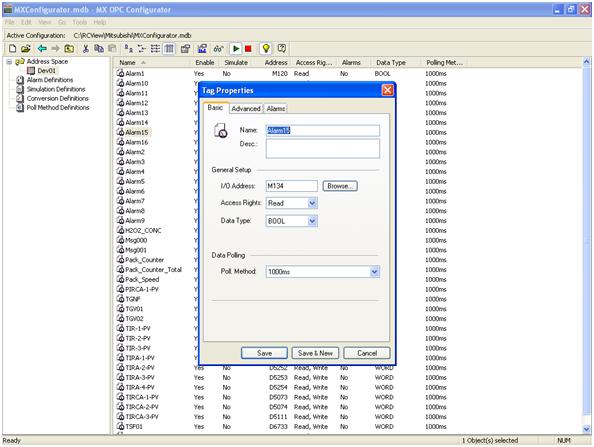Open the Properties toolbar icon
The image size is (594, 447).
[185, 48]
